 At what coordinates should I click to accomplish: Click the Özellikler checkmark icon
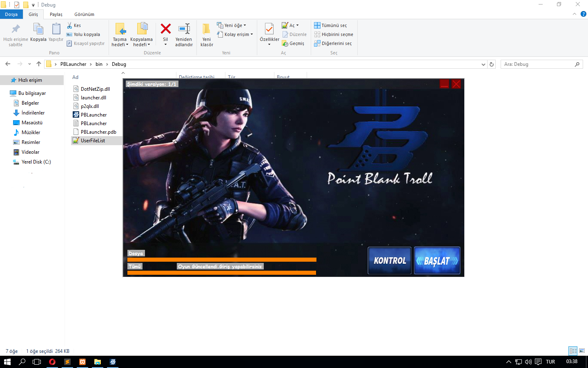coord(269,29)
